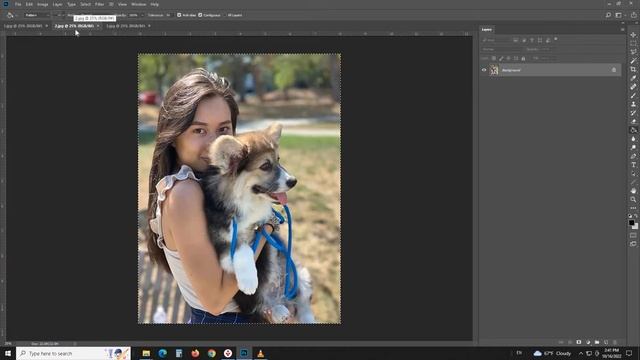Screen dimensions: 640x360
Task: Select the Crop tool
Action: (x=633, y=69)
